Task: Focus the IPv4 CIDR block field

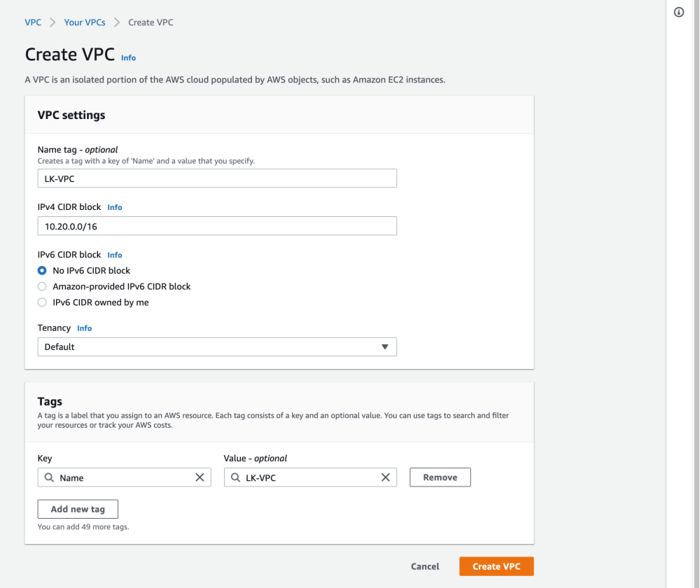Action: (x=217, y=226)
